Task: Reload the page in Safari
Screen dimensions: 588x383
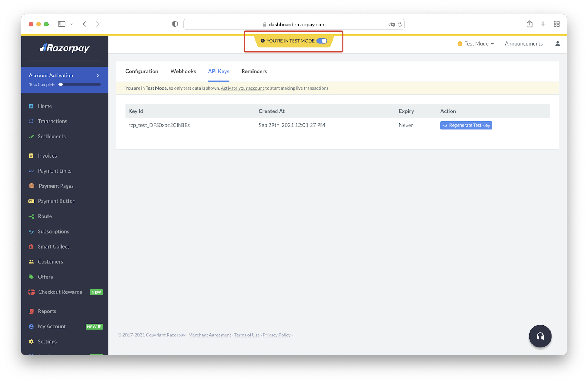Action: click(x=399, y=24)
